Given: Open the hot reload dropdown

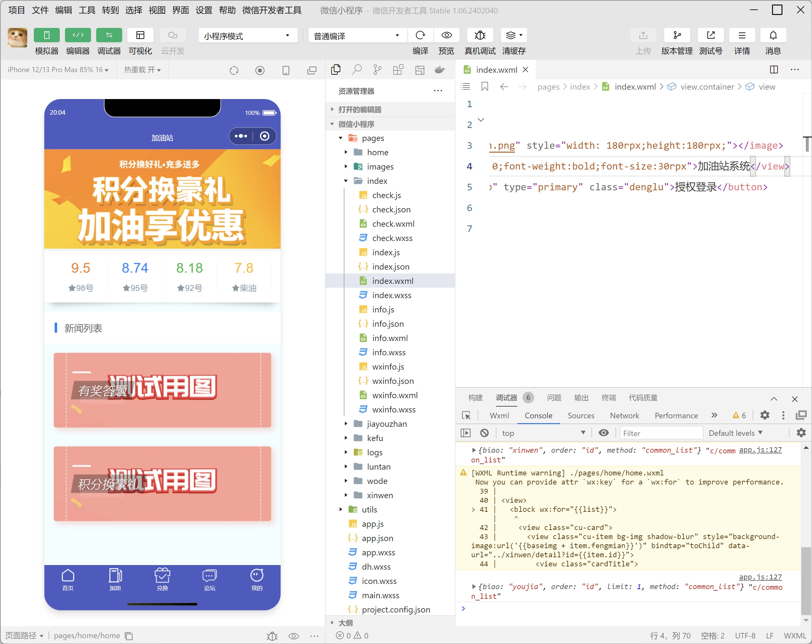Looking at the screenshot, I should (x=142, y=69).
